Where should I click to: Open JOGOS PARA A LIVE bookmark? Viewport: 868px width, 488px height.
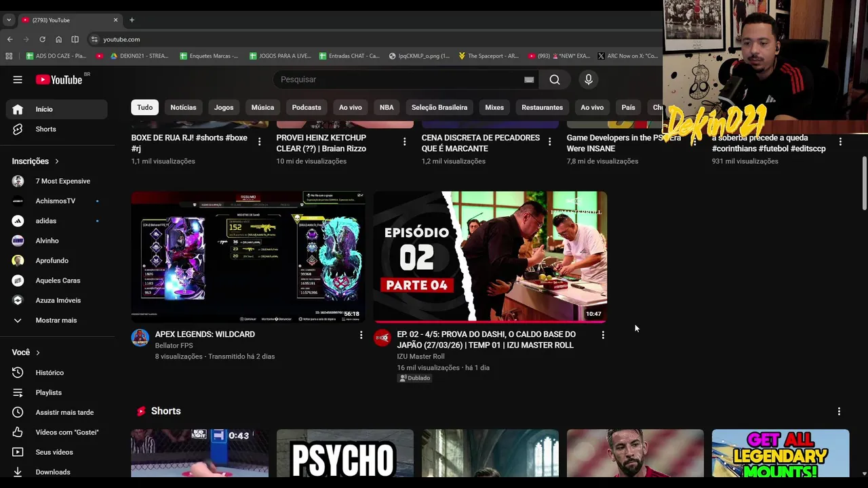[279, 56]
